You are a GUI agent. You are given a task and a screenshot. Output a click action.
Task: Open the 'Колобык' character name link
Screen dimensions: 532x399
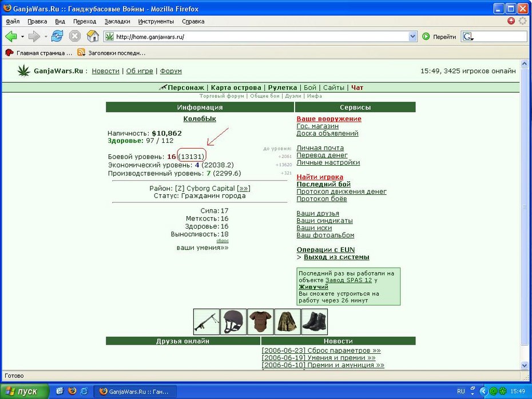(x=200, y=119)
